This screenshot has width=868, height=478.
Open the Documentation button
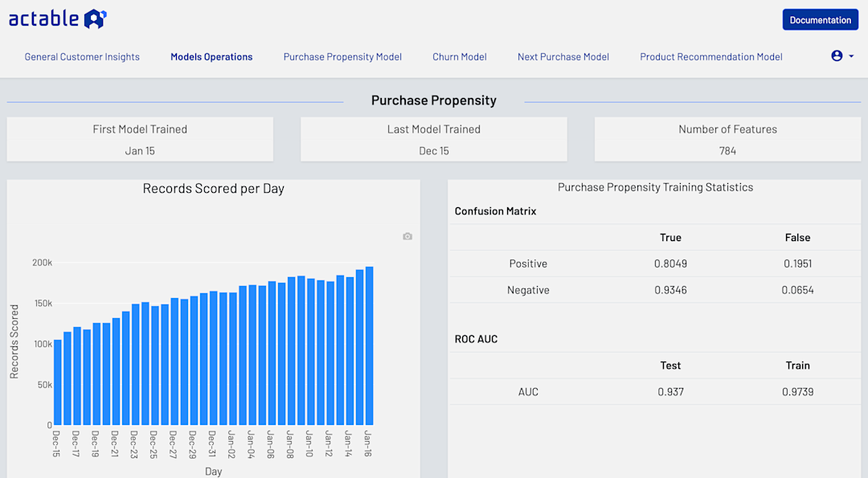tap(820, 20)
